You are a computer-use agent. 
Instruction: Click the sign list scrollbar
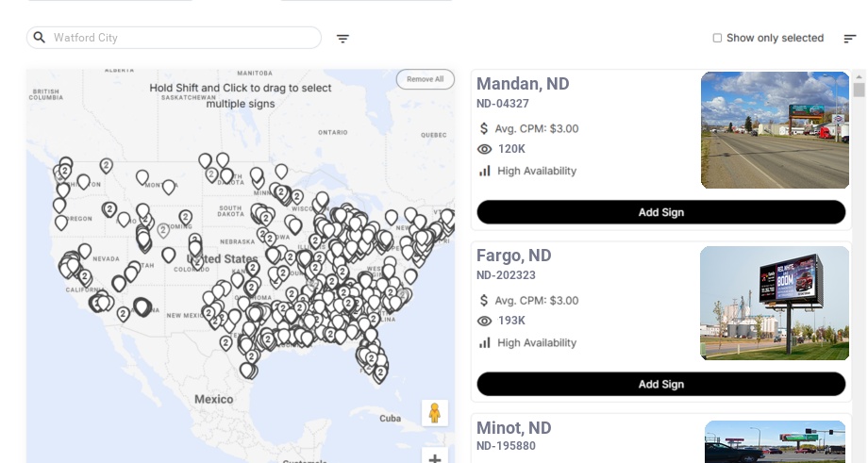click(x=859, y=91)
